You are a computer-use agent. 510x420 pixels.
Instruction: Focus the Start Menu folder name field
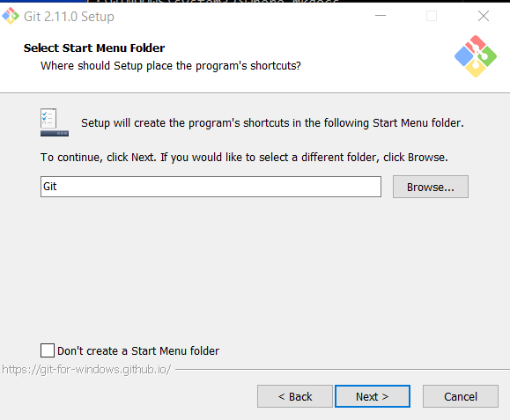click(211, 187)
